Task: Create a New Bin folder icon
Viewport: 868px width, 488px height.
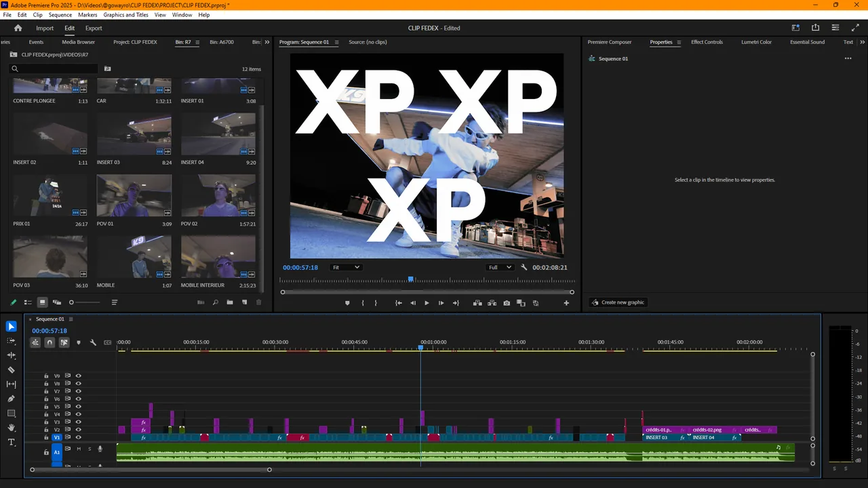Action: click(230, 302)
